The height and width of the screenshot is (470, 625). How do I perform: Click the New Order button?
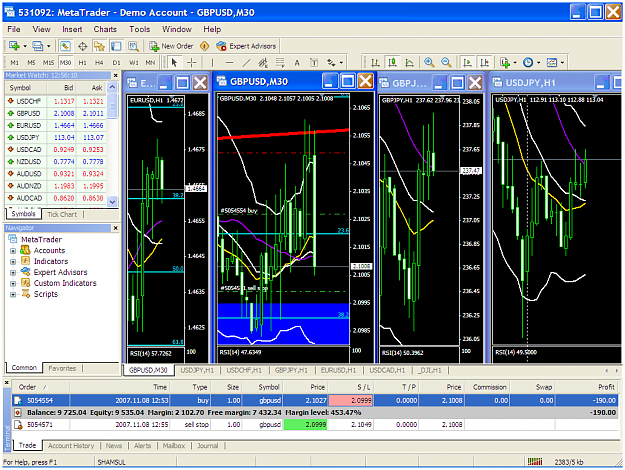click(x=171, y=46)
